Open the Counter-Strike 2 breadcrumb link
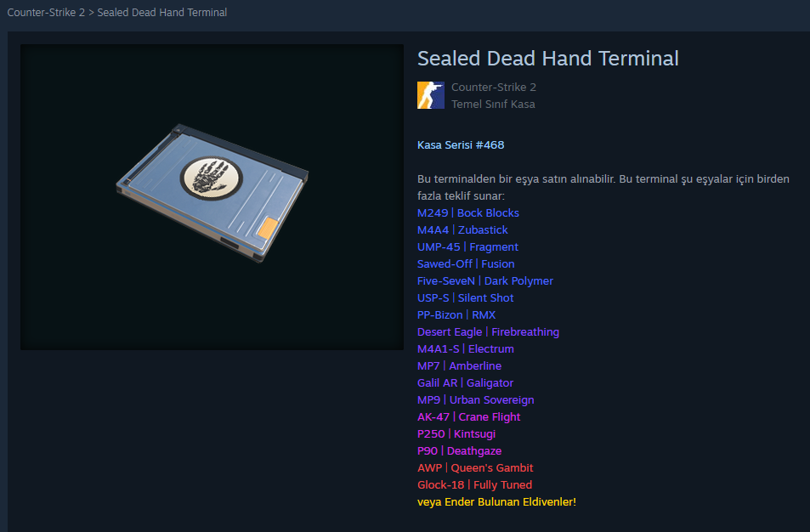The image size is (810, 532). (46, 13)
